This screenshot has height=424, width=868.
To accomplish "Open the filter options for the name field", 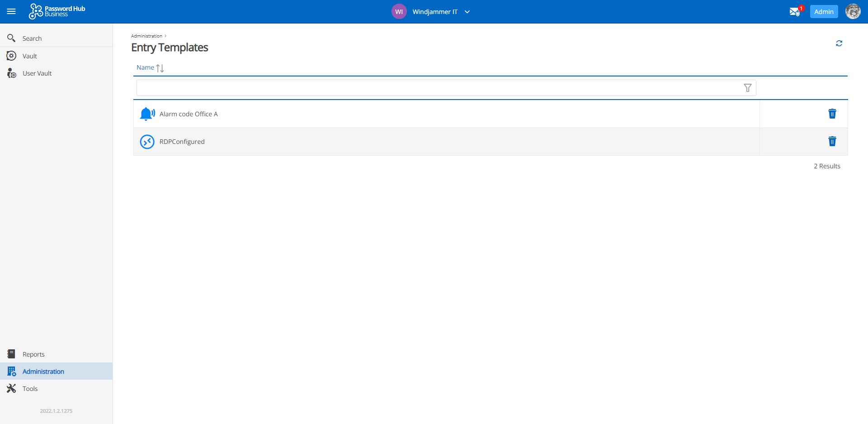I will click(x=748, y=87).
